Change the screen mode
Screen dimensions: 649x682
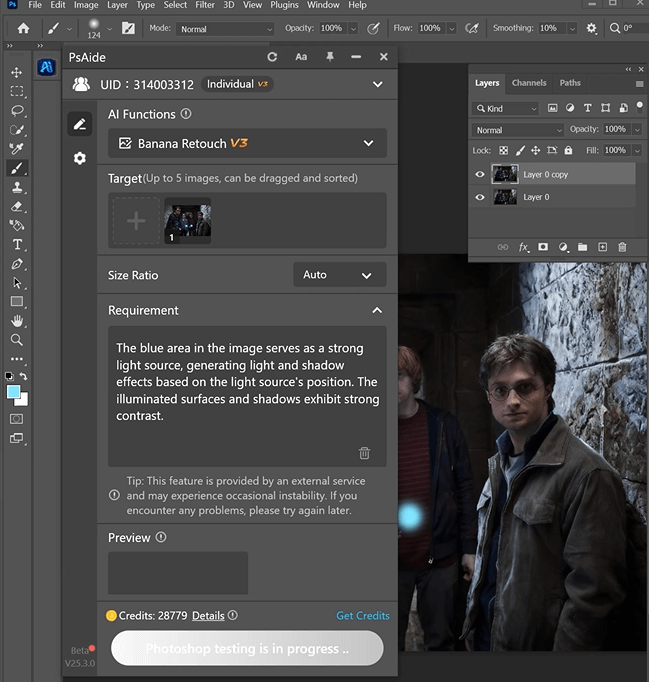(x=17, y=438)
